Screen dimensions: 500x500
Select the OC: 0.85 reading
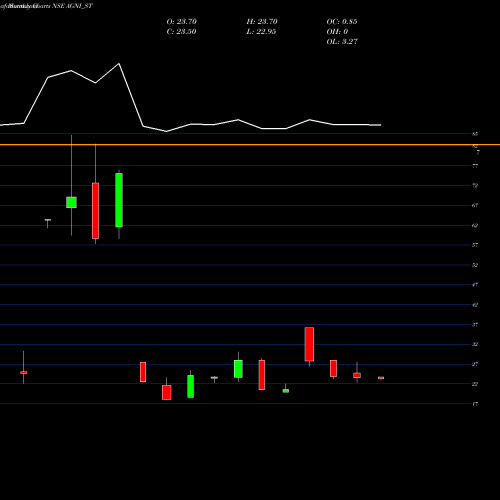pyautogui.click(x=342, y=22)
